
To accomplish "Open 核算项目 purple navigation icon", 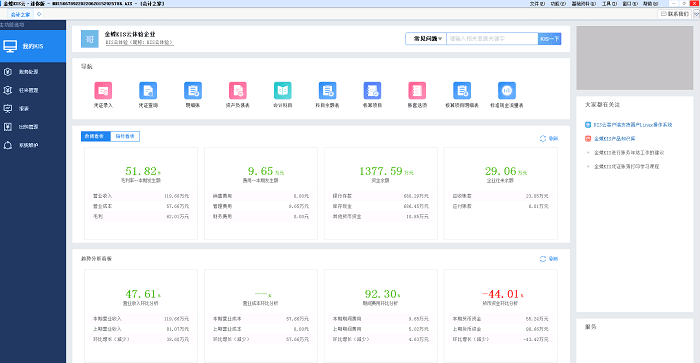I will tap(372, 91).
